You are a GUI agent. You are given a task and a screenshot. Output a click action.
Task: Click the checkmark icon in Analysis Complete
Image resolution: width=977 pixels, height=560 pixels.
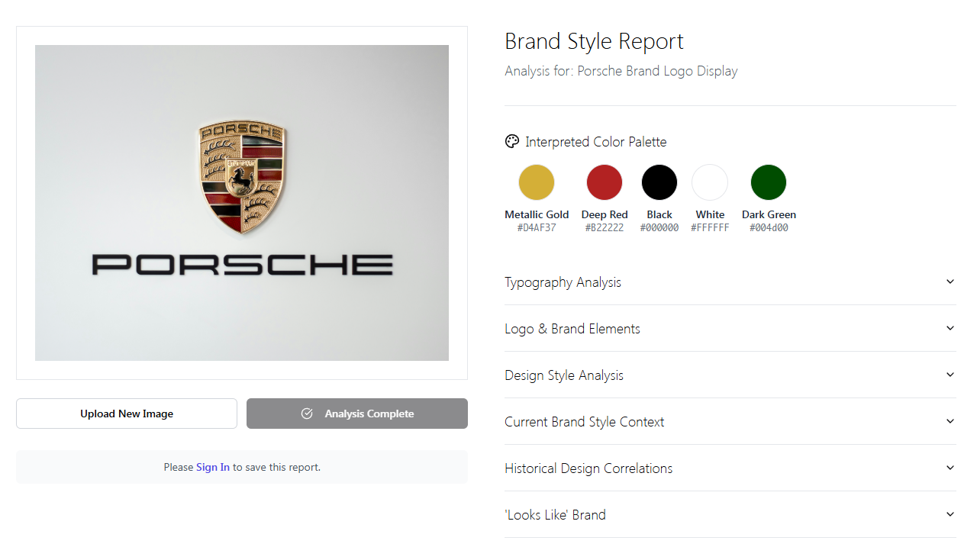(x=307, y=414)
